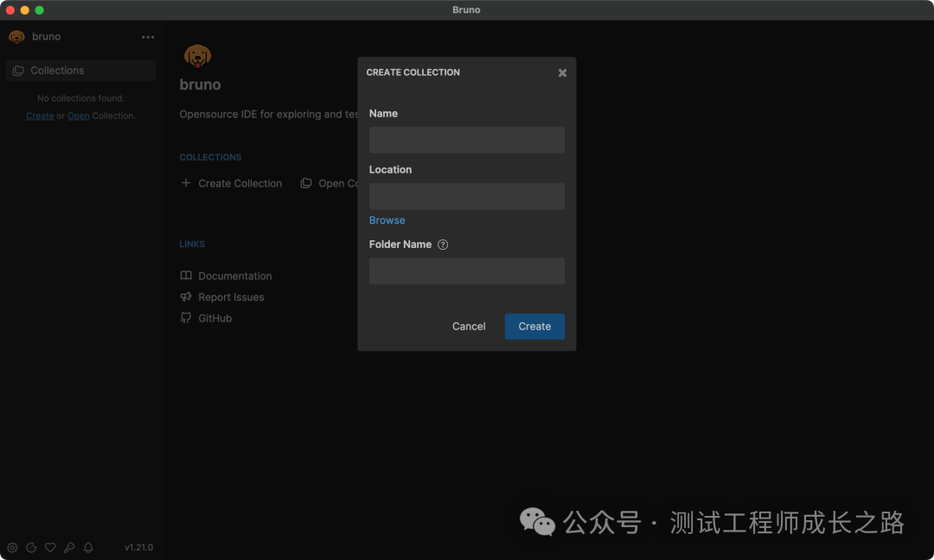Image resolution: width=934 pixels, height=560 pixels.
Task: Click the COLLECTIONS heading on welcome page
Action: tap(210, 157)
